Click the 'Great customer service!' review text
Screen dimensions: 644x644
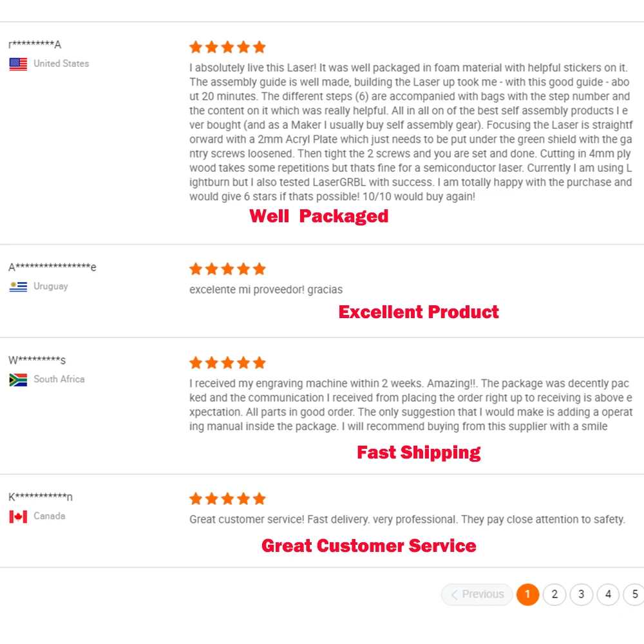407,519
